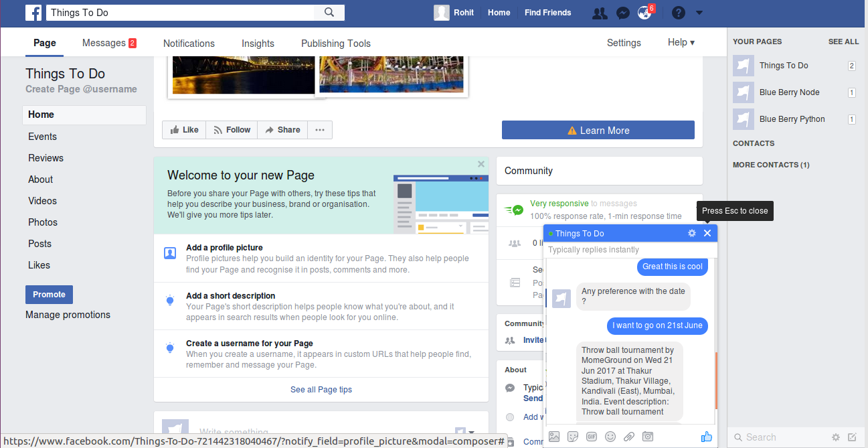Click the orange chat scrollbar thumb
Viewport: 868px width, 448px height.
point(716,380)
